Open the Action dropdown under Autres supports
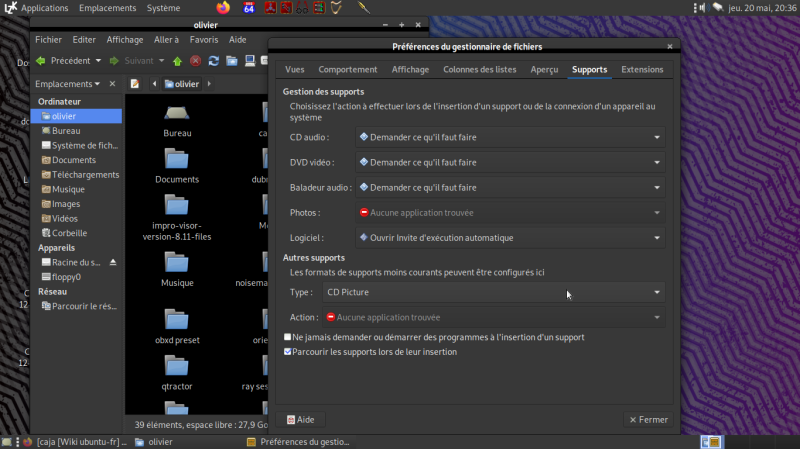800x449 pixels. click(494, 317)
